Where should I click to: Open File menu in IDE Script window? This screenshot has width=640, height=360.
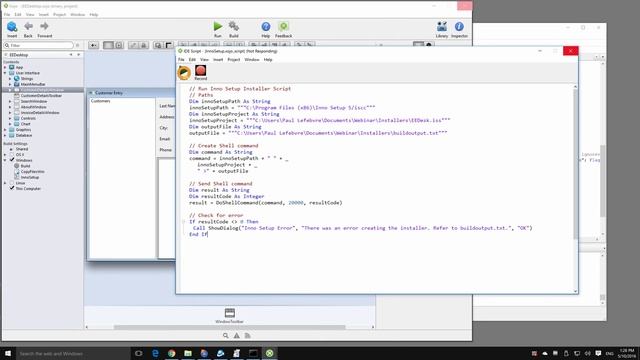[181, 60]
